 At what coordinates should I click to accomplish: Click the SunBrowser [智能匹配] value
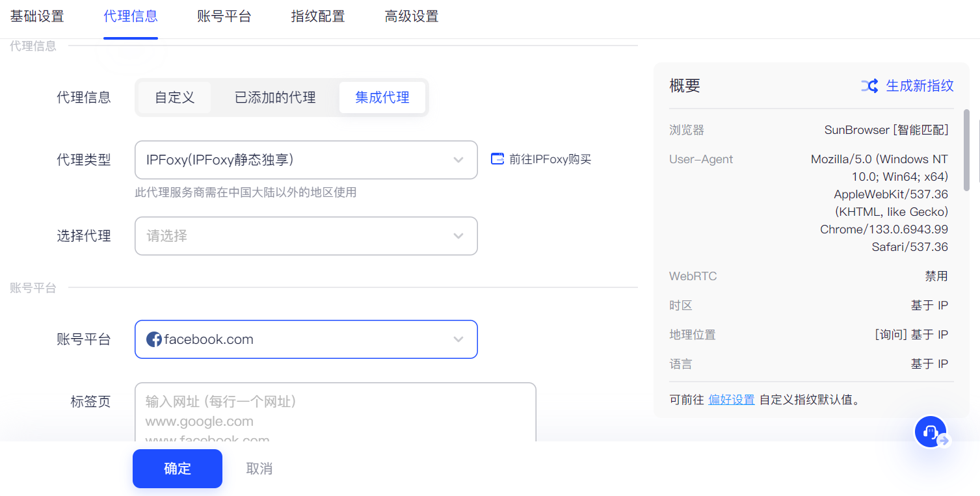[x=886, y=130]
